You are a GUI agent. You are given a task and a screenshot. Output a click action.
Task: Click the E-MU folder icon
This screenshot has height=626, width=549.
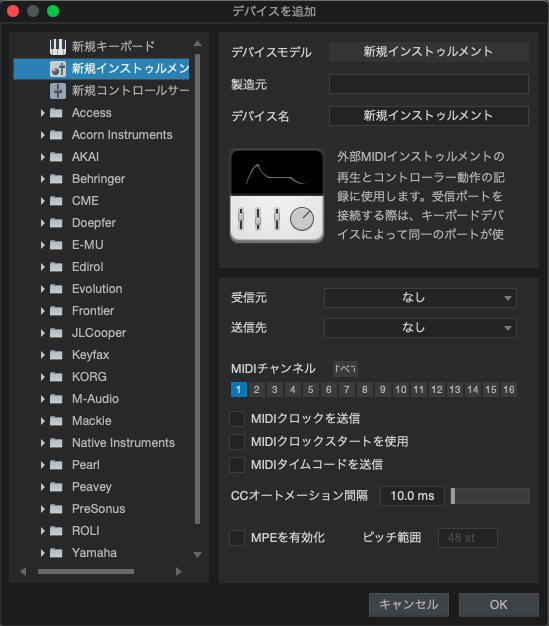point(56,245)
